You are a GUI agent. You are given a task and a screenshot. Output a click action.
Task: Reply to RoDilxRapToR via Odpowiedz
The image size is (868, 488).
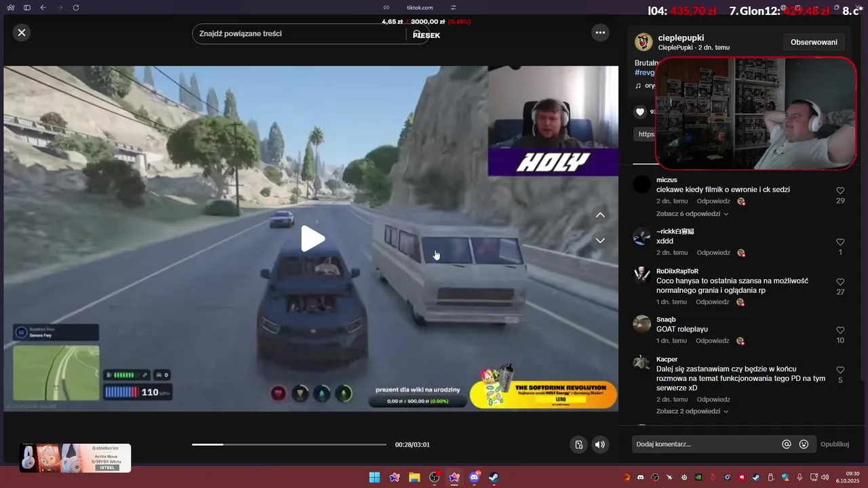pyautogui.click(x=713, y=302)
